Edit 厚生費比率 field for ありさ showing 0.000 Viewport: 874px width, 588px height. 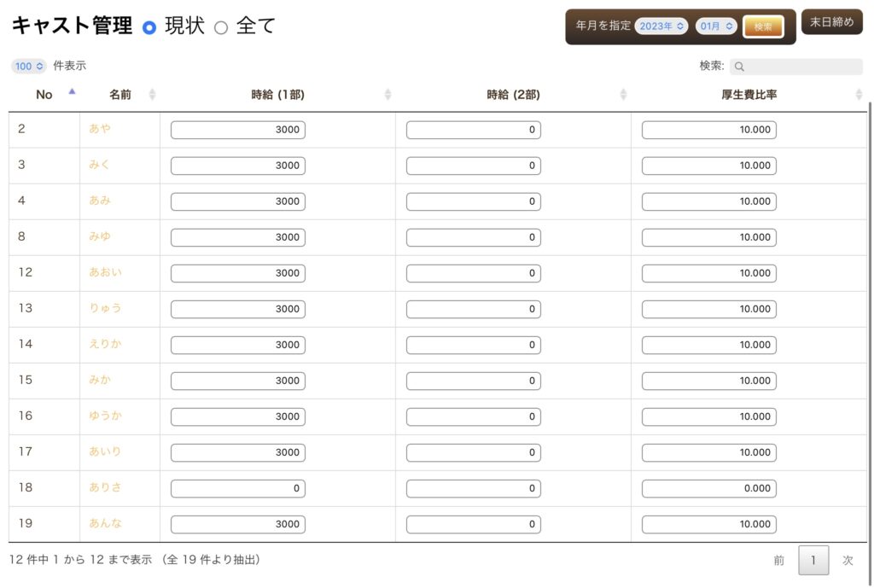click(709, 488)
